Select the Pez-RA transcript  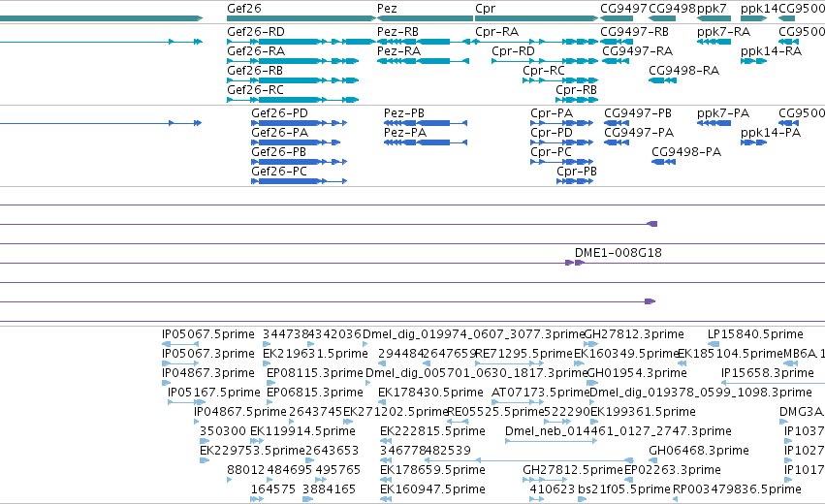(x=423, y=61)
